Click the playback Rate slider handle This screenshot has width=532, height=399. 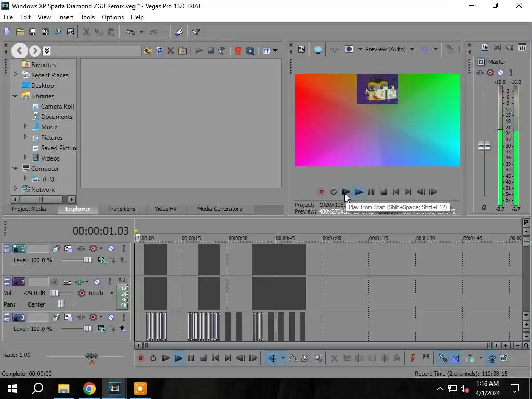coord(91,356)
